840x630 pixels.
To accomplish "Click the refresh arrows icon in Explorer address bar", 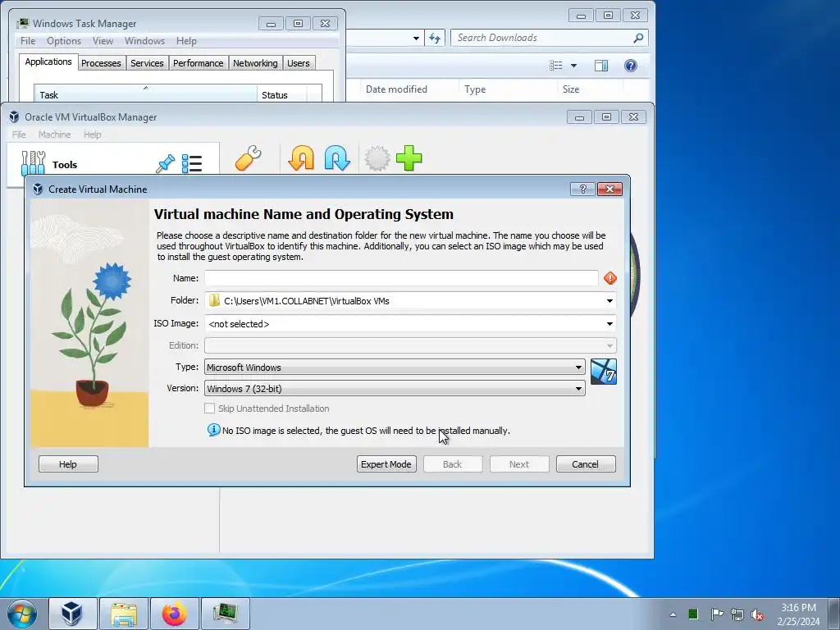I will [435, 38].
